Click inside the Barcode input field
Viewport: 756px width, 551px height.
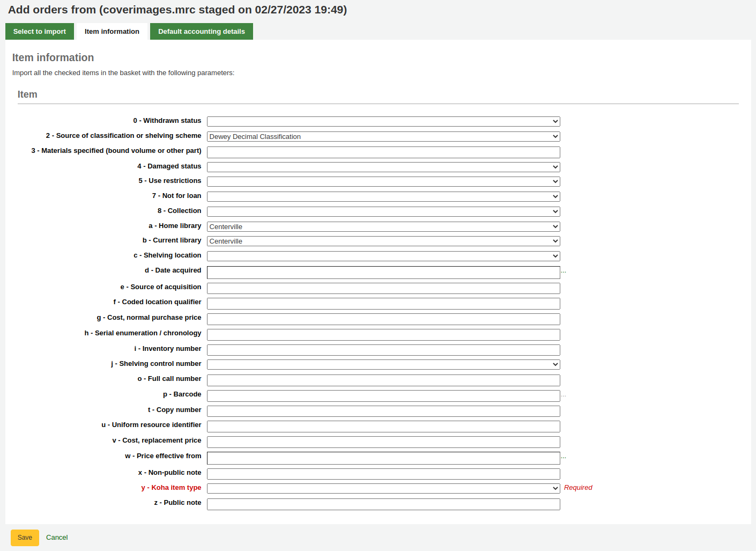tap(383, 395)
